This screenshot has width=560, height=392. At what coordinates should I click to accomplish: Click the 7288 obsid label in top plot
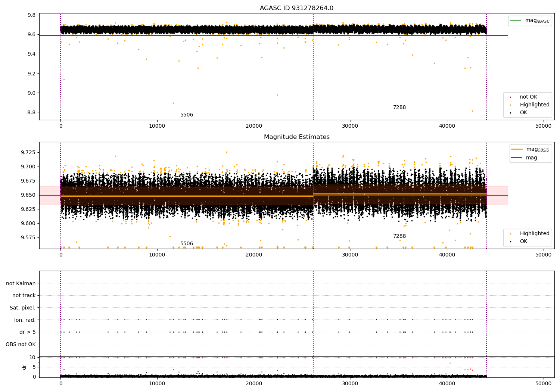click(399, 108)
